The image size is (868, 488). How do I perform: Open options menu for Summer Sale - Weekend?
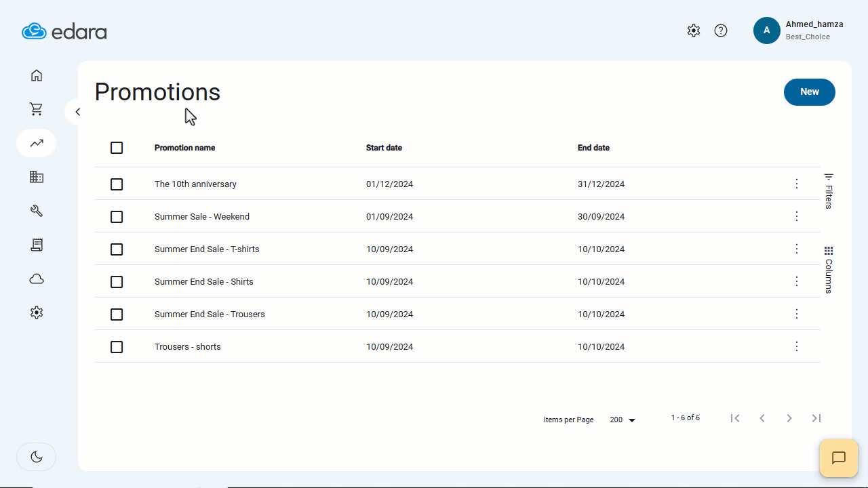(x=797, y=216)
